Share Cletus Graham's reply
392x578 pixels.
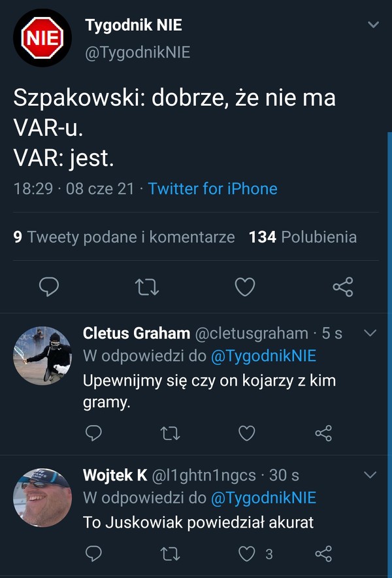coord(323,433)
